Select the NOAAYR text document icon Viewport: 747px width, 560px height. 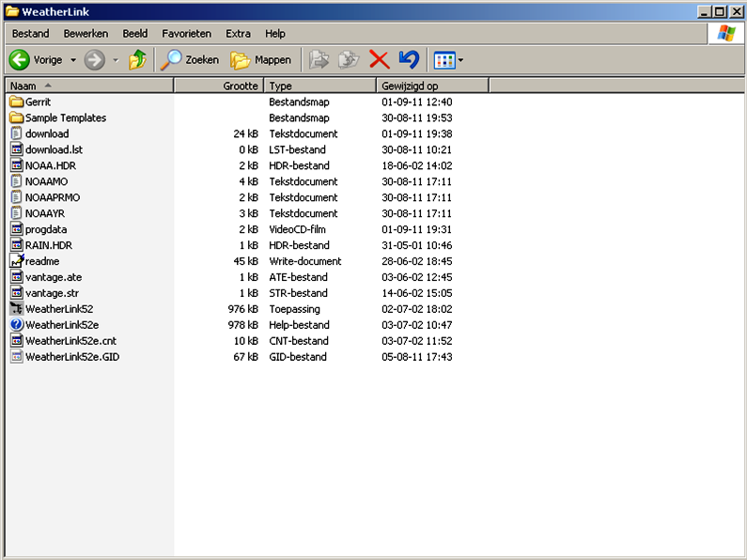pos(16,213)
